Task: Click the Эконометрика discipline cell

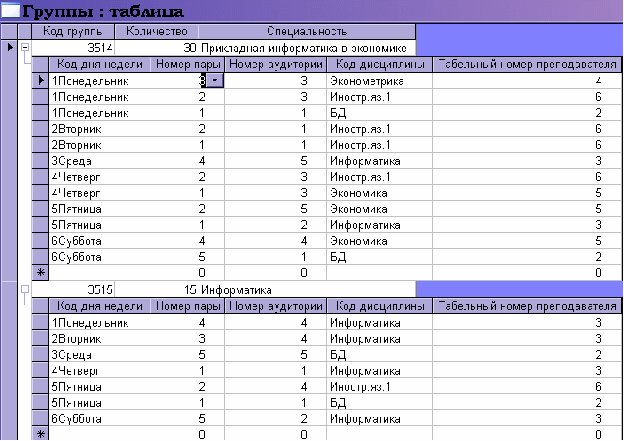Action: click(380, 81)
